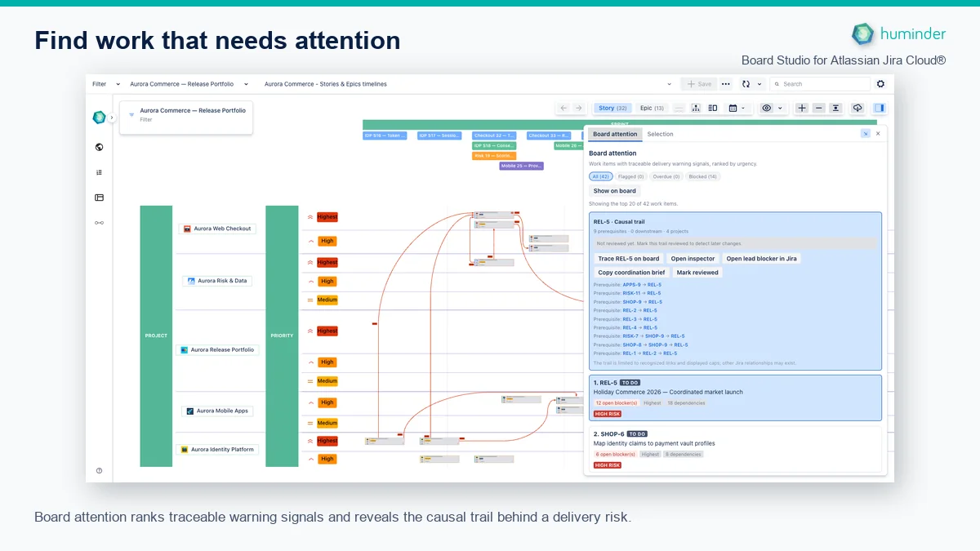Toggle the Story (32) issue type

pos(612,108)
